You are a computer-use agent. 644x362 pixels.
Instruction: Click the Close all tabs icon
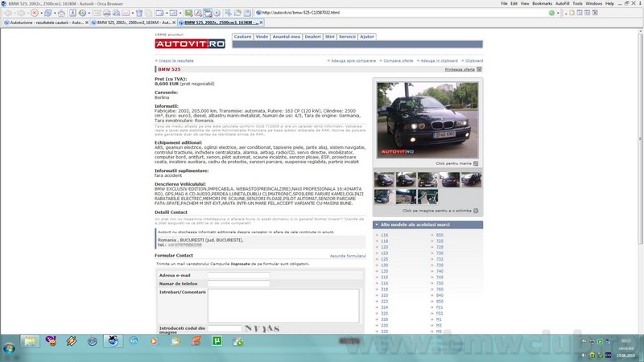click(x=595, y=13)
